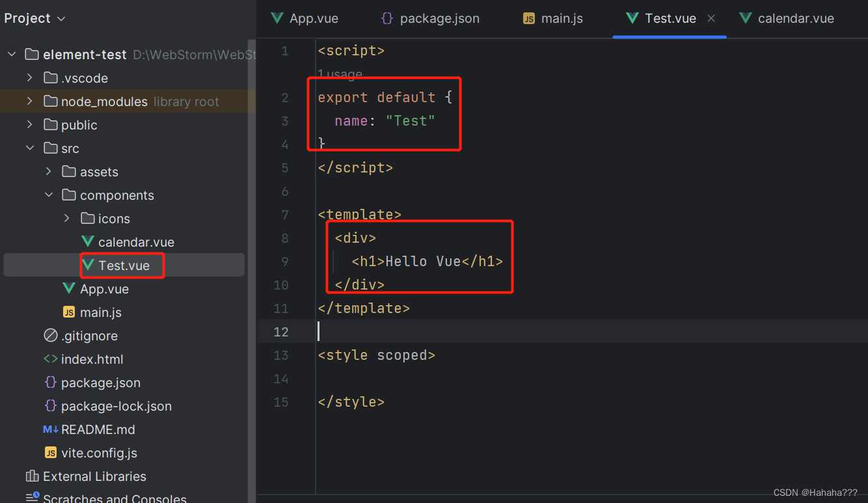Click the node_modules folder icon

[50, 102]
